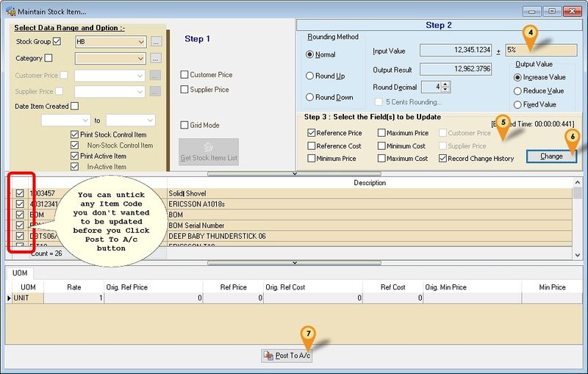This screenshot has height=374, width=588.
Task: Click the Post To A/c button icon
Action: 269,356
